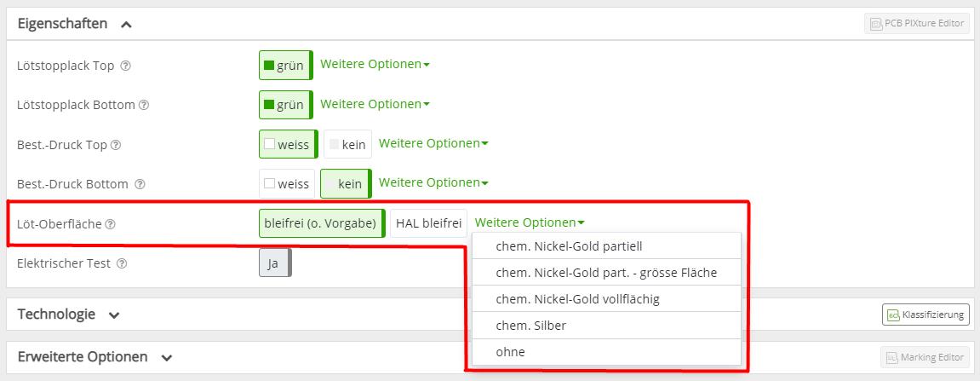The height and width of the screenshot is (381, 980).
Task: Open the Marking Editor
Action: tap(925, 357)
